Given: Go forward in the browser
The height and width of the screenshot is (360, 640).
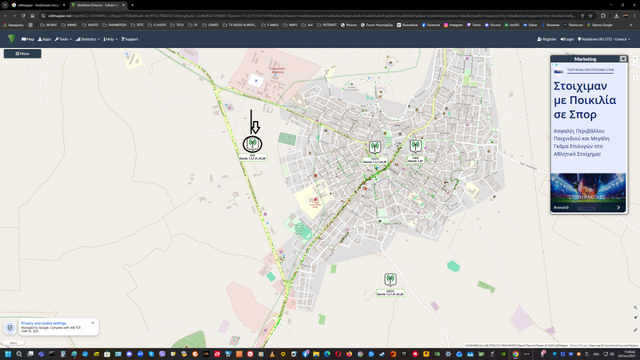Looking at the screenshot, I should pyautogui.click(x=14, y=16).
